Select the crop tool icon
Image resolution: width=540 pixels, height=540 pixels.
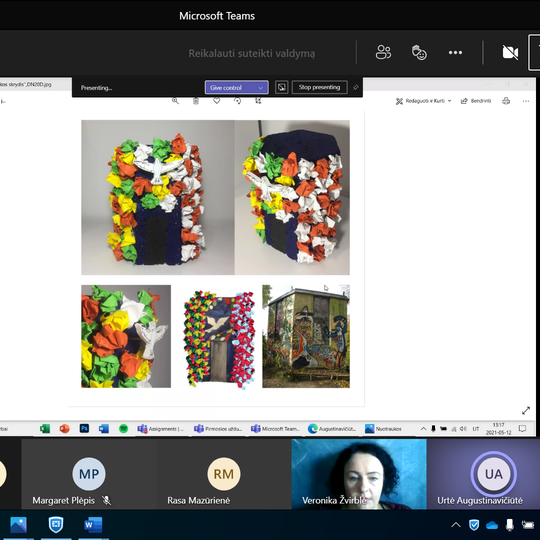click(x=258, y=101)
